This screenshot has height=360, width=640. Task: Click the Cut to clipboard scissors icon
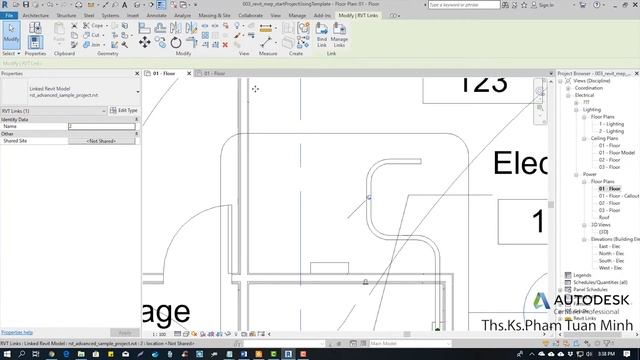74,25
